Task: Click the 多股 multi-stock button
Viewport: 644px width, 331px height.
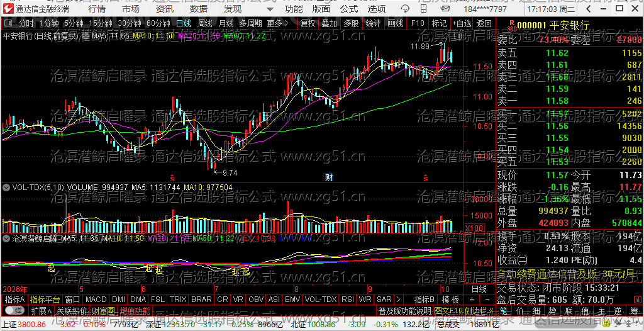Action: (351, 24)
